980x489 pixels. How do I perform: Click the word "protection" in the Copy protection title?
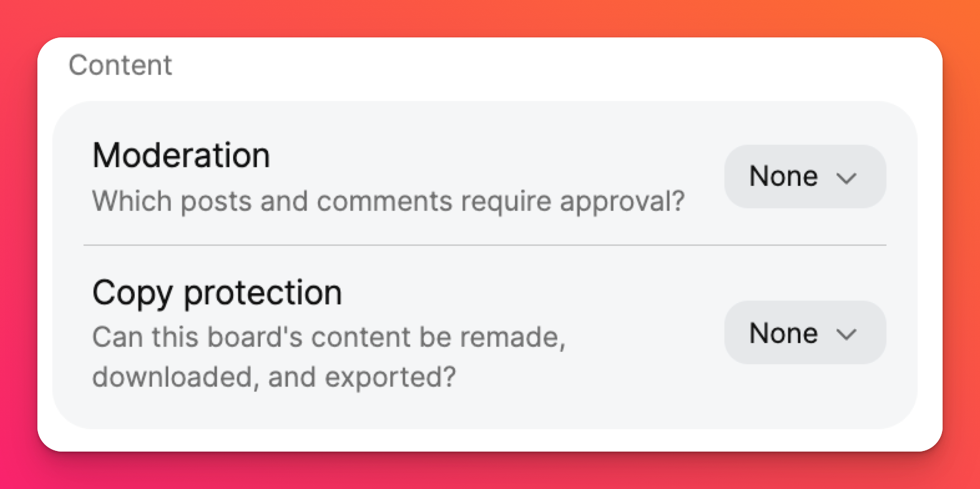pyautogui.click(x=262, y=293)
